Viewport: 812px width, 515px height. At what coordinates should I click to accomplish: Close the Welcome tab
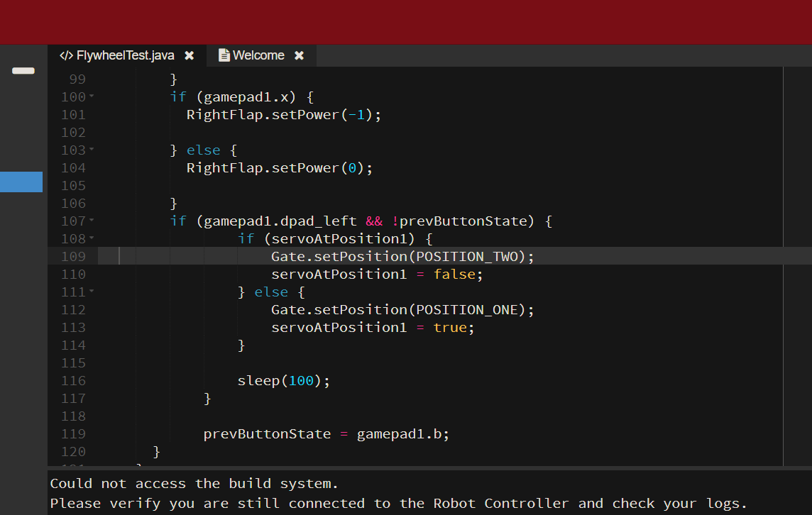click(300, 55)
